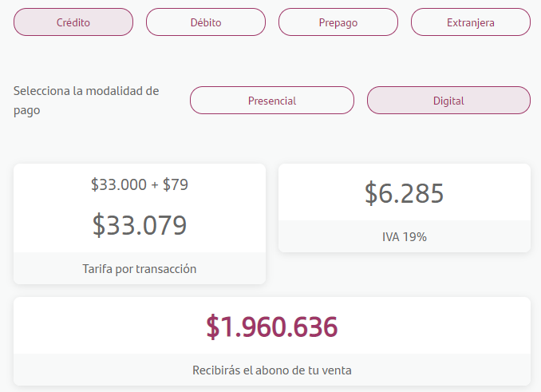Click the $79 fixed fee amount
The width and height of the screenshot is (541, 392).
point(176,184)
